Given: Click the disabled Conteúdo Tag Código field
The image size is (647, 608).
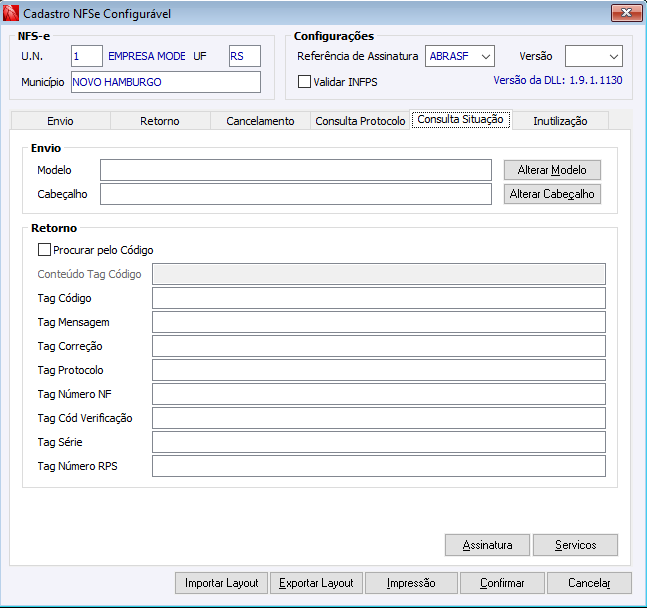Looking at the screenshot, I should pos(379,274).
